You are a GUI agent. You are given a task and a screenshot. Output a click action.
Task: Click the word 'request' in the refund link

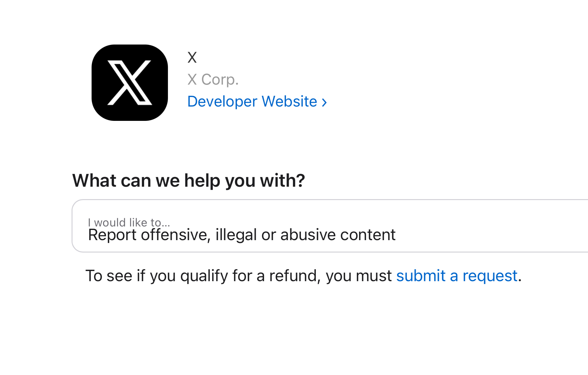tap(490, 275)
